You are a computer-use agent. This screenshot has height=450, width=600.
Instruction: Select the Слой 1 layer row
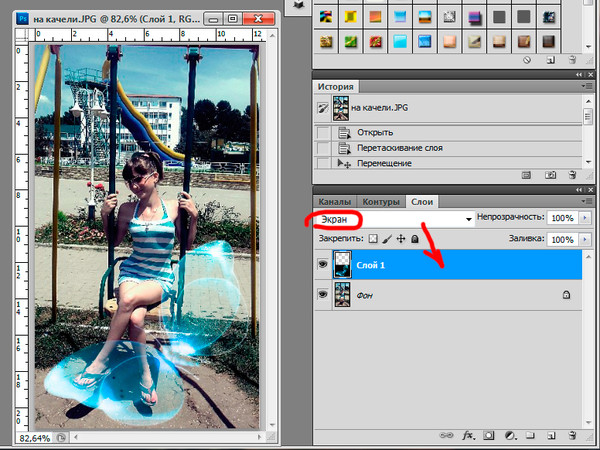(448, 264)
